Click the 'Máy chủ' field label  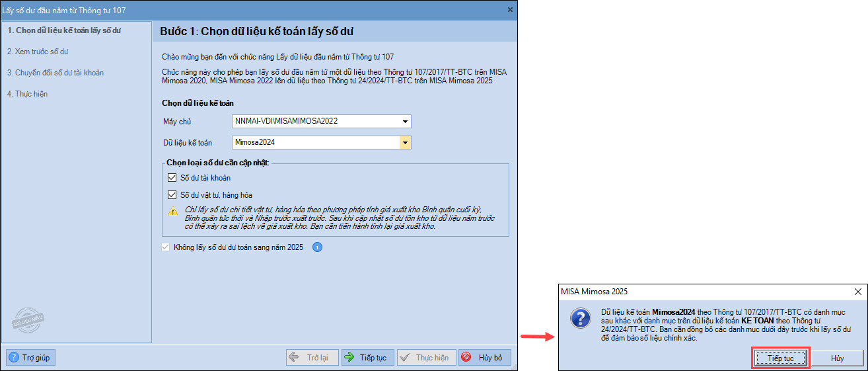(x=176, y=122)
